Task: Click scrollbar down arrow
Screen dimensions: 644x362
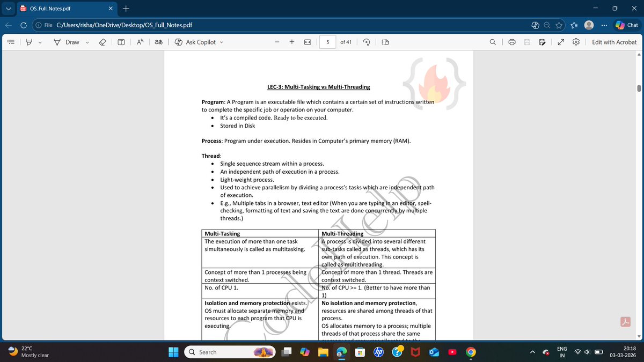Action: coord(639,337)
